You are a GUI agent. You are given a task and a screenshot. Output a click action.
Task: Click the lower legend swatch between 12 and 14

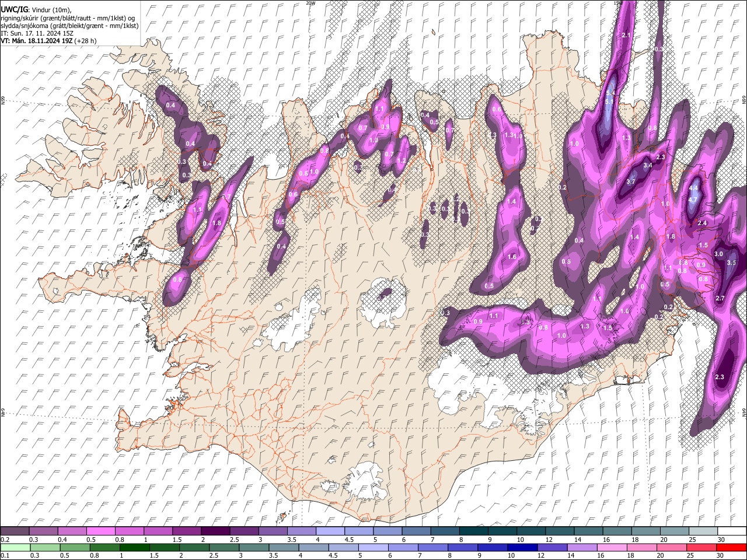tap(553, 547)
